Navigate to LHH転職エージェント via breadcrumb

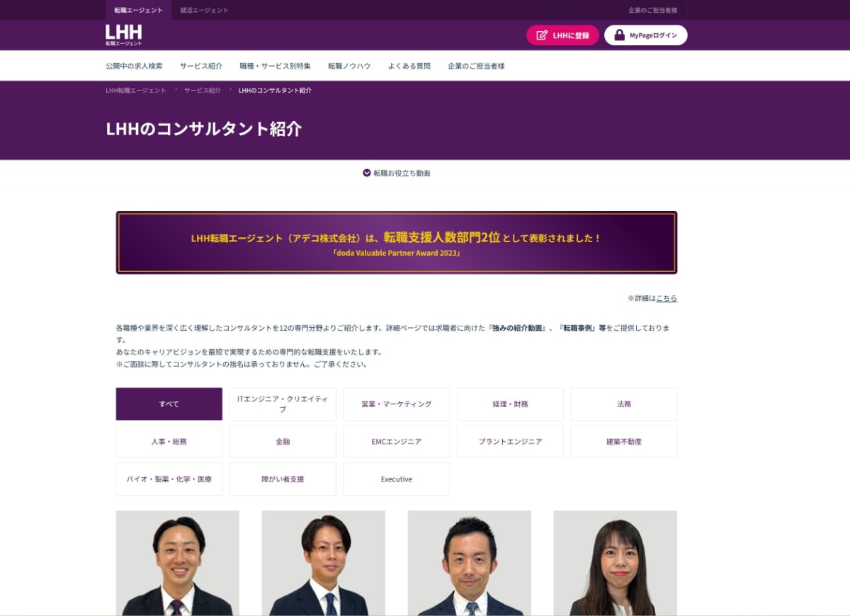point(134,90)
